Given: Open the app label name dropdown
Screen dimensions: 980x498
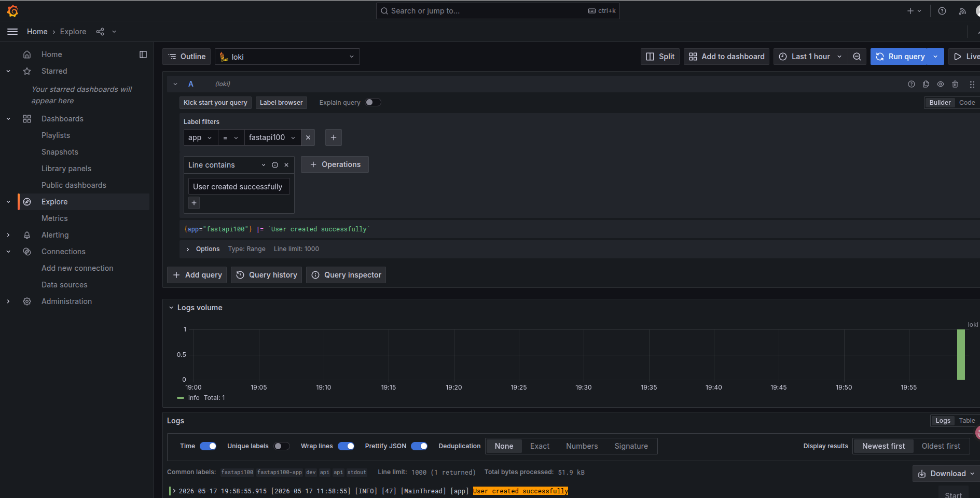Looking at the screenshot, I should point(201,137).
